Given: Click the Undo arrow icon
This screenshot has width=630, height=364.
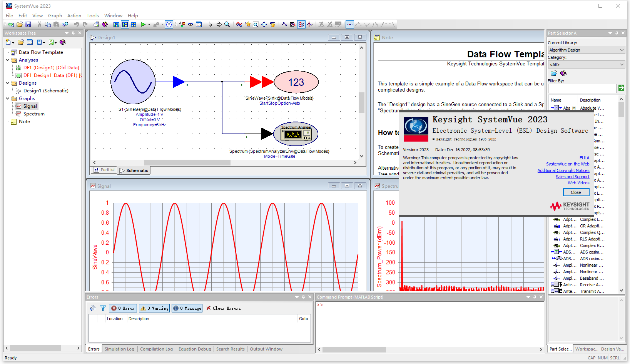Looking at the screenshot, I should (x=77, y=25).
